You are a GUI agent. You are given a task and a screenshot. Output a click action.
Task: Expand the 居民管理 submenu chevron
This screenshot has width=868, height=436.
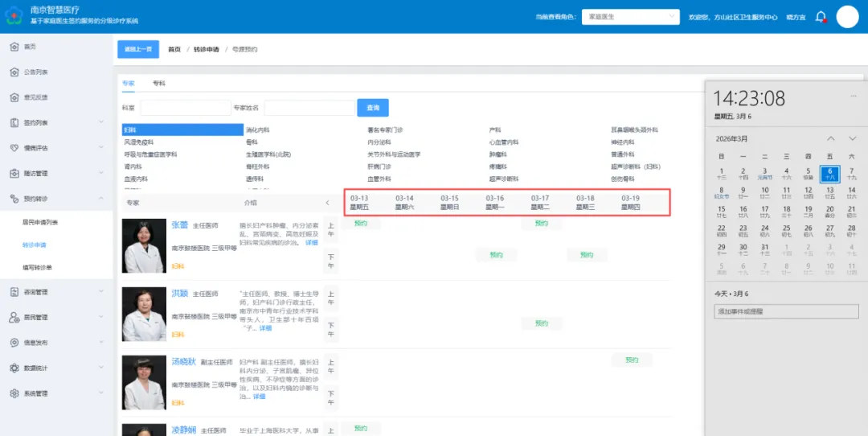point(101,317)
